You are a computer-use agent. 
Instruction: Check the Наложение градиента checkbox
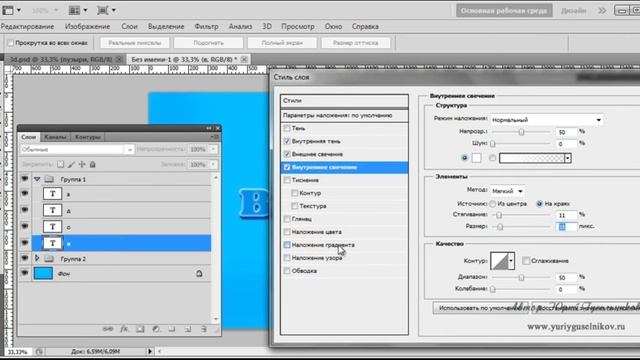(287, 245)
